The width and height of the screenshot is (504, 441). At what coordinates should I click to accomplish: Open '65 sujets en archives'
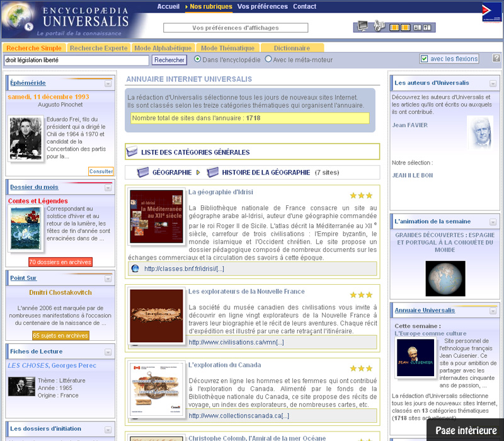pyautogui.click(x=60, y=335)
